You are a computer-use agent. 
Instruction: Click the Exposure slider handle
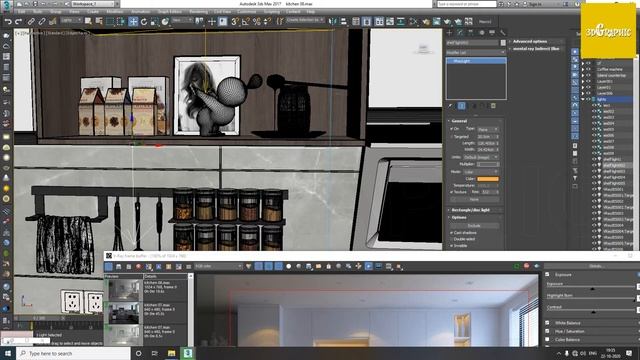[592, 289]
